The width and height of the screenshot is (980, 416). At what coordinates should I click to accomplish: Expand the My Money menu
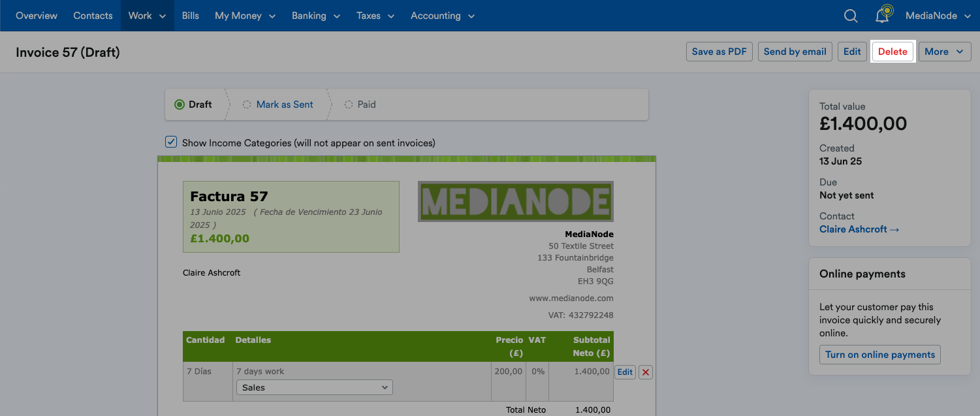point(245,16)
